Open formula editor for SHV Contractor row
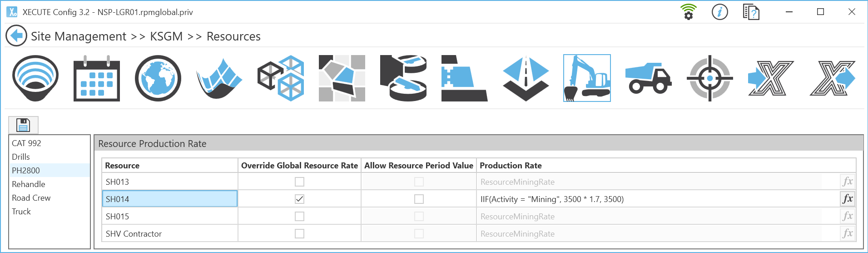The height and width of the screenshot is (253, 868). point(848,233)
